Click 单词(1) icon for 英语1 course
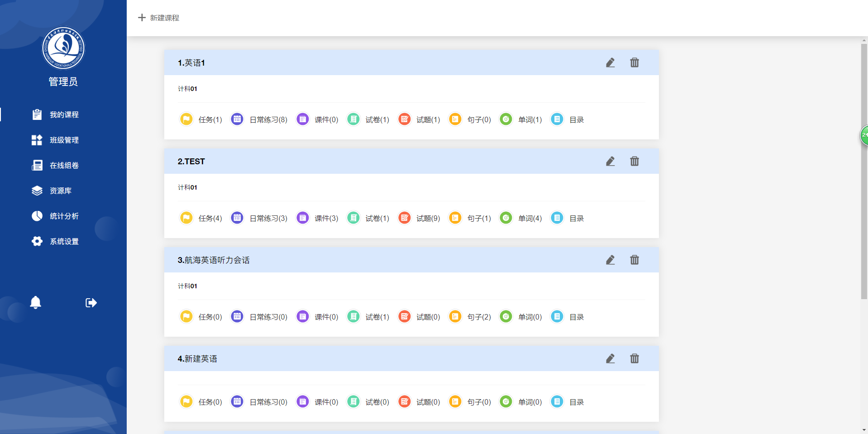This screenshot has height=434, width=868. click(x=506, y=119)
